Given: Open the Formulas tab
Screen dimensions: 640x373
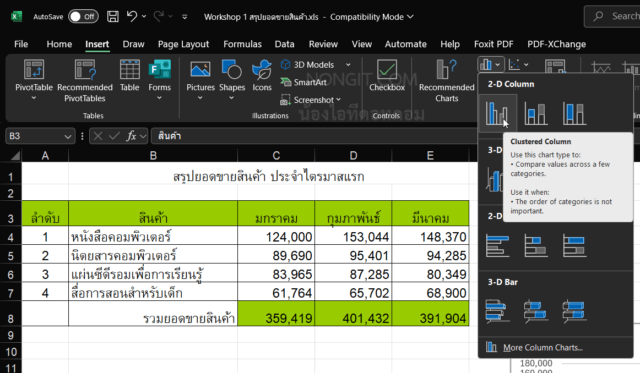Looking at the screenshot, I should pos(242,44).
